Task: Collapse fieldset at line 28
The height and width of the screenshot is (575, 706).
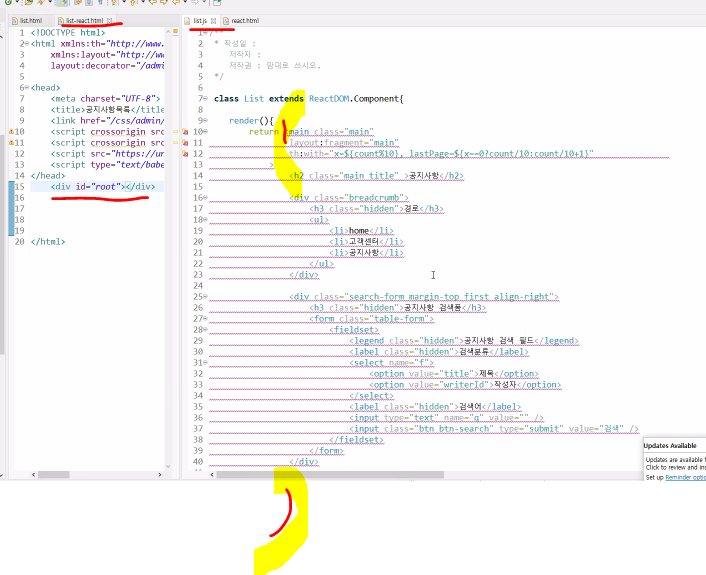Action: (x=205, y=330)
